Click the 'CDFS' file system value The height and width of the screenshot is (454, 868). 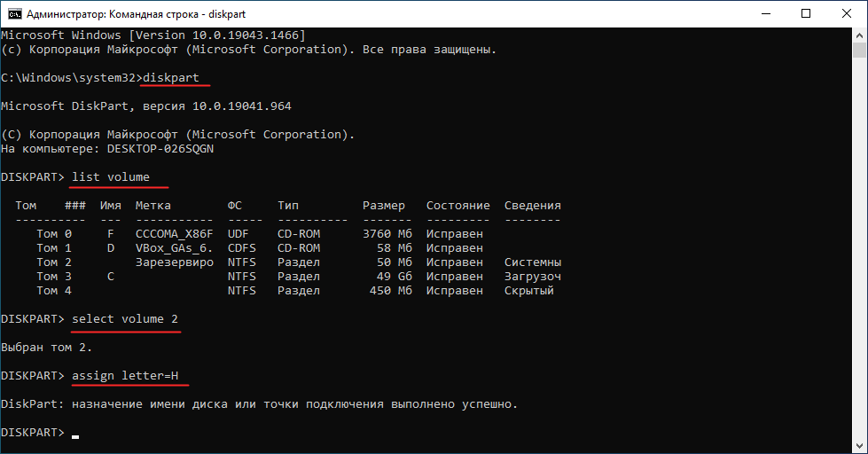coord(242,248)
